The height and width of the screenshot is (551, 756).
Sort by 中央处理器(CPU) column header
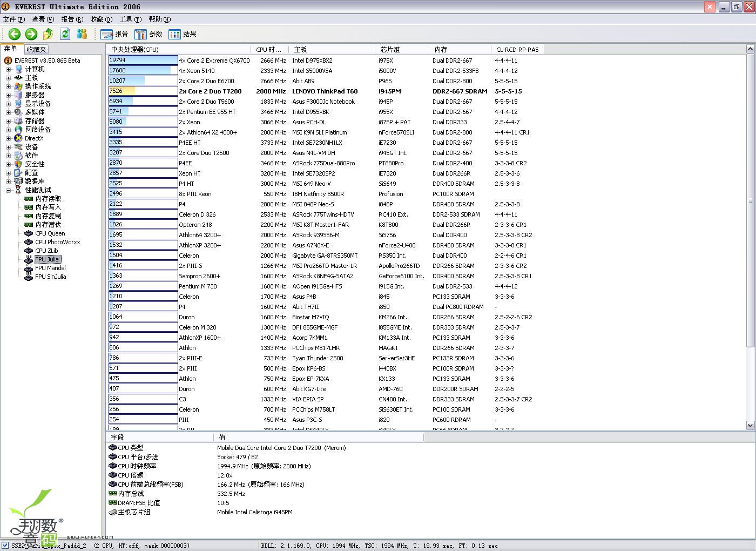point(179,49)
